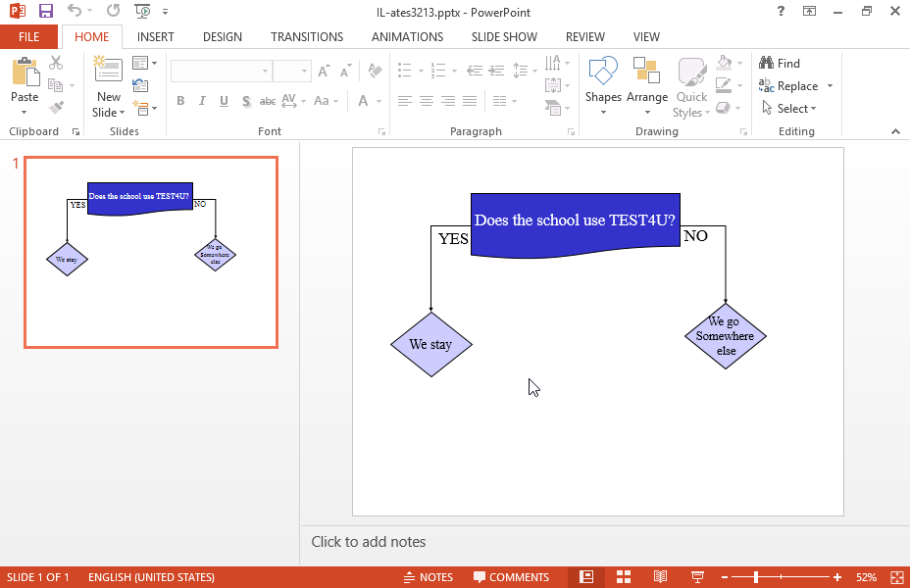Start slideshow from beginning icon in quick access
910x588 pixels.
pyautogui.click(x=142, y=11)
